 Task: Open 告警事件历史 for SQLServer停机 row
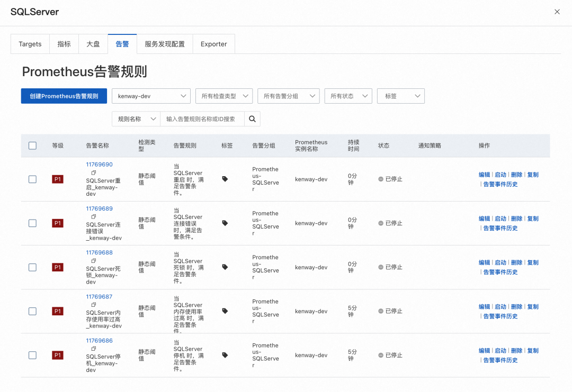click(x=499, y=360)
